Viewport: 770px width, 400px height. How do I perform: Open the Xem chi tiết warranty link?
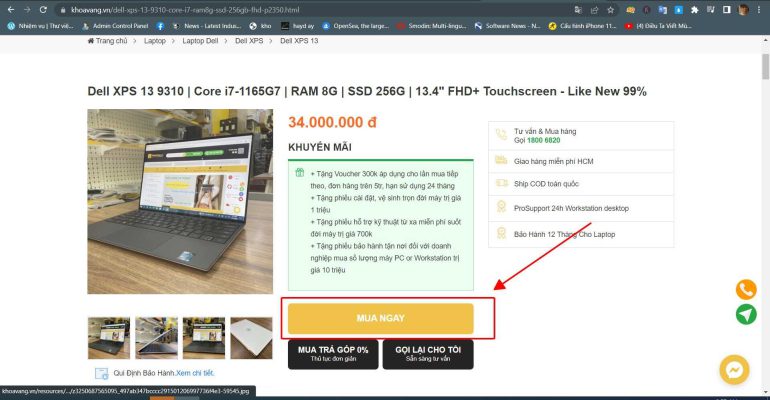point(195,373)
